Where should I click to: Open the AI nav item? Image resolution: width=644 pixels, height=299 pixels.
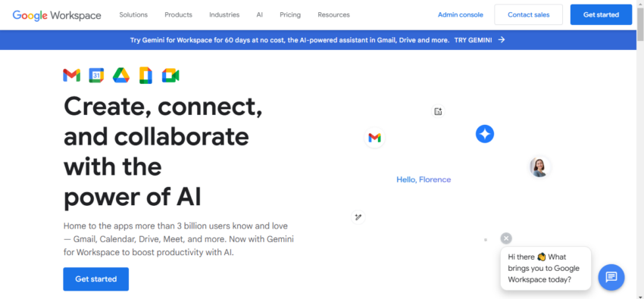(260, 15)
